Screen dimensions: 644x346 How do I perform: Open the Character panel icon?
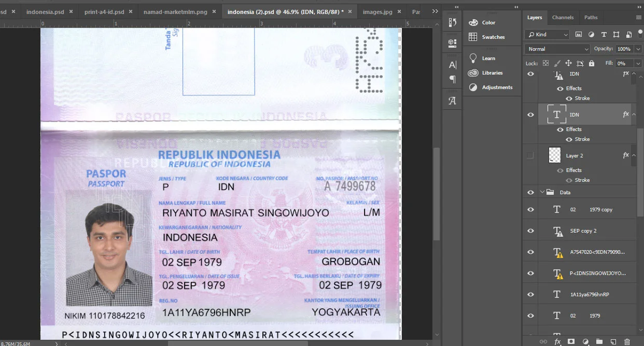(x=452, y=65)
